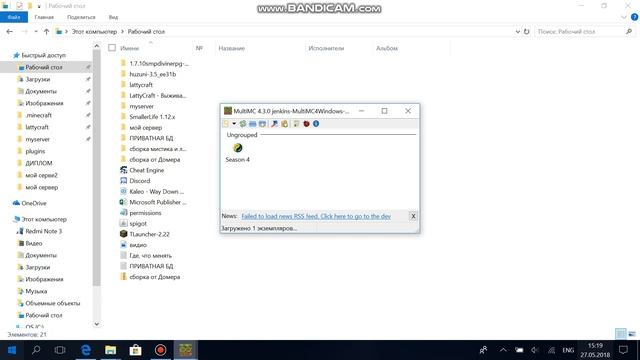Open address bar history dropdown

tap(518, 31)
